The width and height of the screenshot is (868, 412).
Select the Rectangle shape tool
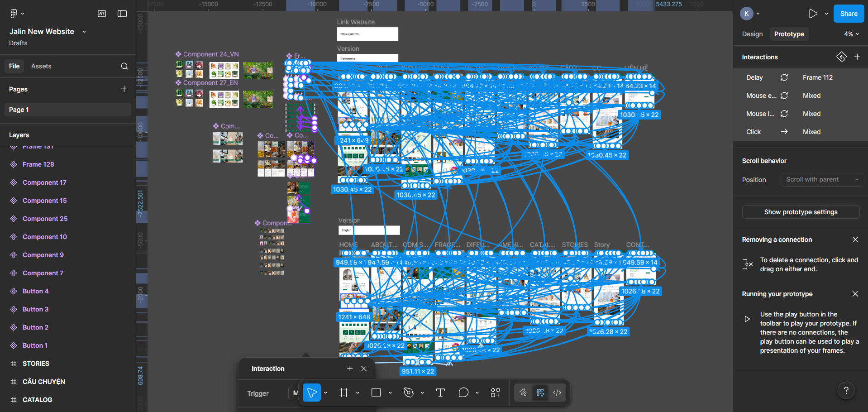point(376,393)
